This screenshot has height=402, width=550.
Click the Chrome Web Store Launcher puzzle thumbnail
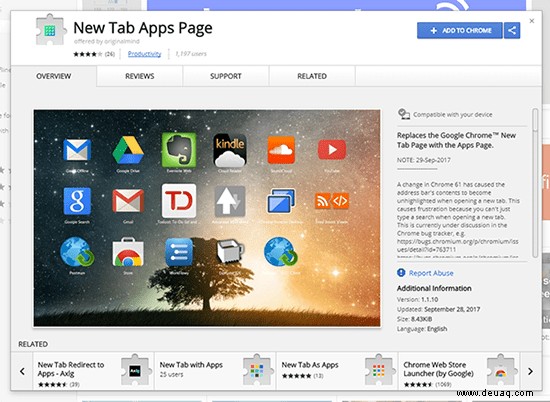click(x=501, y=370)
